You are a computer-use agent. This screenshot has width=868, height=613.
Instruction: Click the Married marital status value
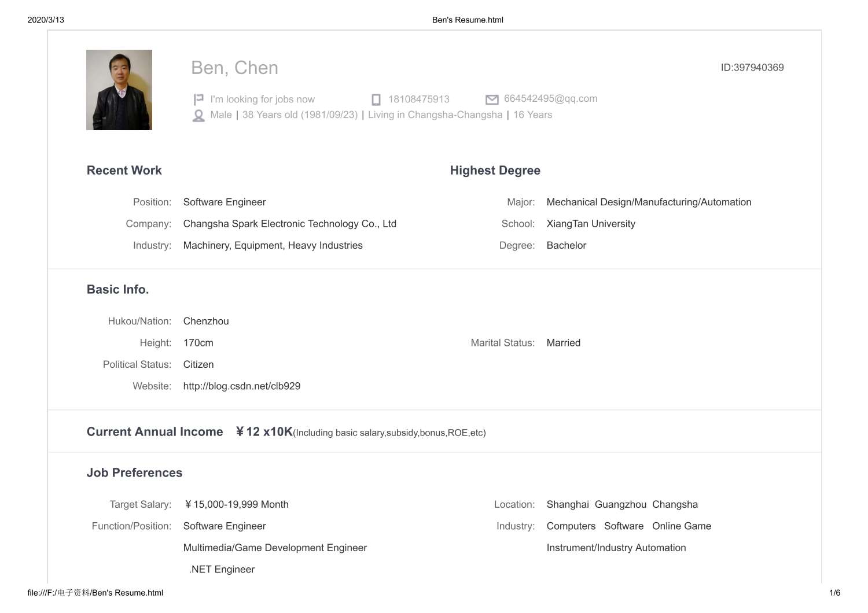pos(563,342)
